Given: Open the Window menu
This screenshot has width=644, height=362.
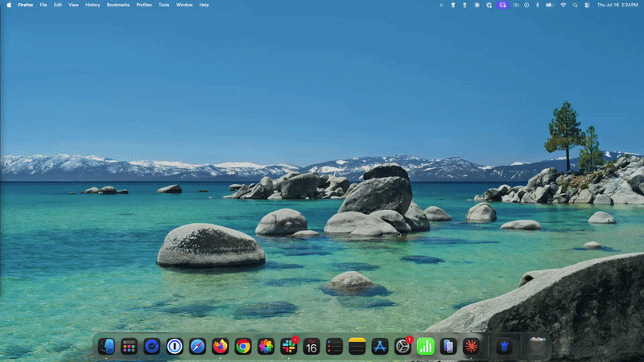Looking at the screenshot, I should pyautogui.click(x=184, y=5).
